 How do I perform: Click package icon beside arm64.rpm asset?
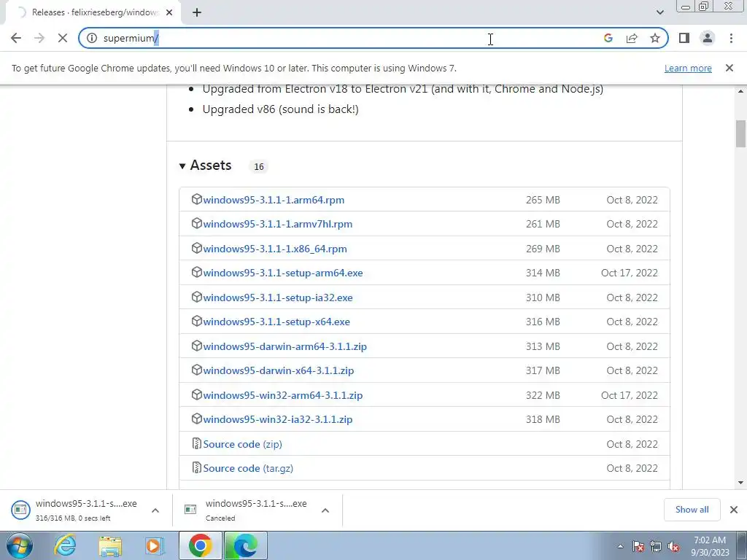pos(196,199)
